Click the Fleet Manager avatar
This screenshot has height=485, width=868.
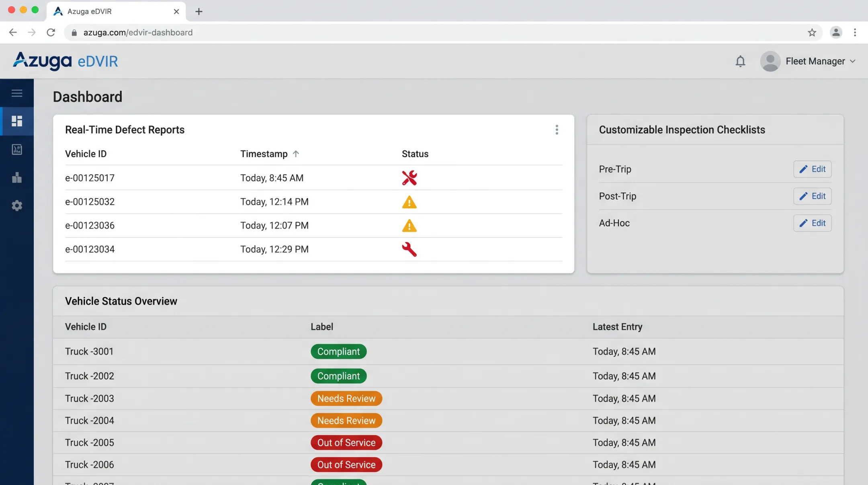tap(770, 61)
